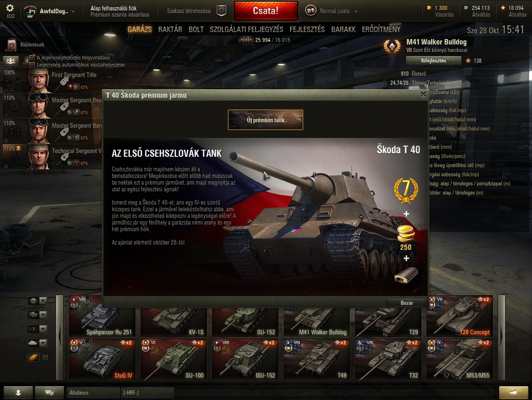Open the settings gear menu

[10, 8]
